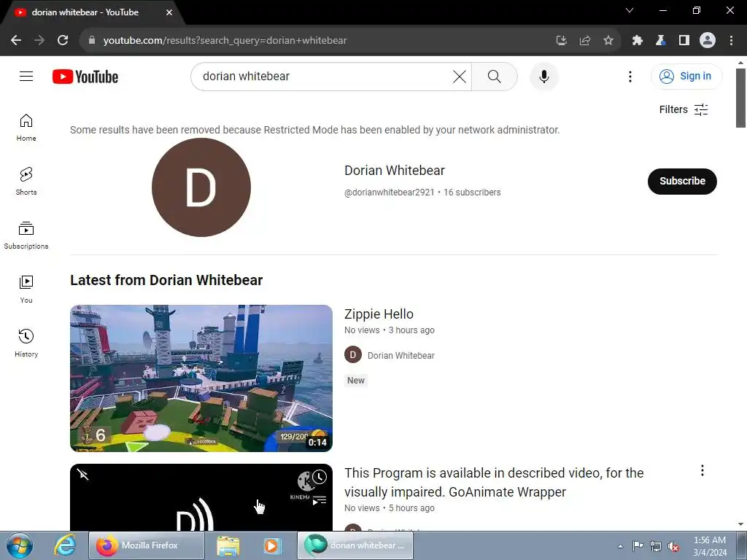Screen dimensions: 747x560
Task: Open the Windows Start button
Action: pos(19,545)
